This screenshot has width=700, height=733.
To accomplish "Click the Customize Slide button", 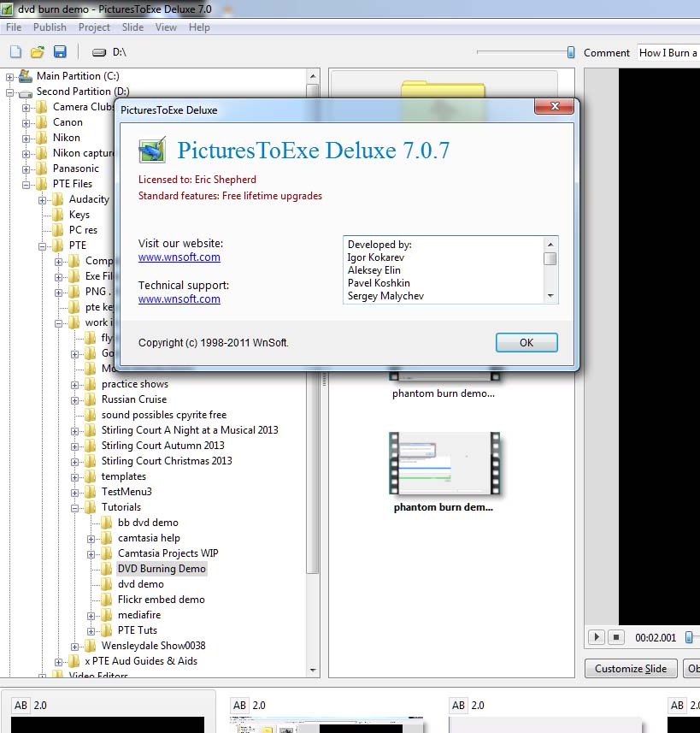I will point(631,669).
